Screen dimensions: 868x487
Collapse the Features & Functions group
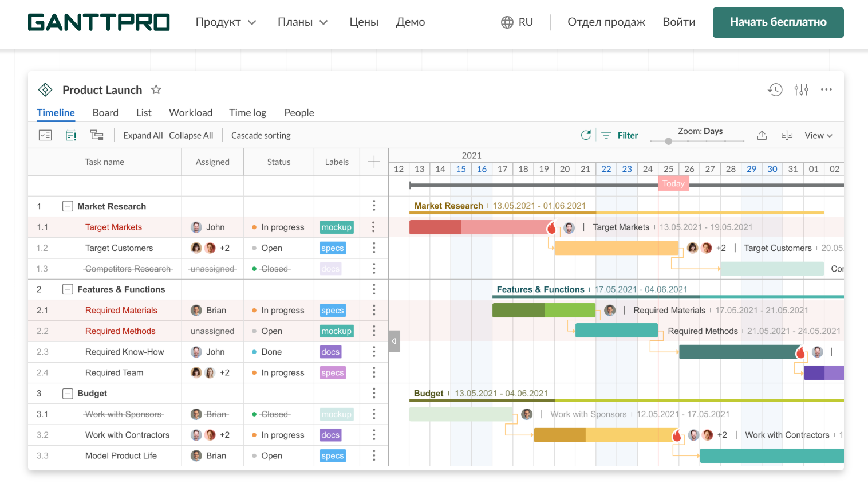click(x=68, y=289)
